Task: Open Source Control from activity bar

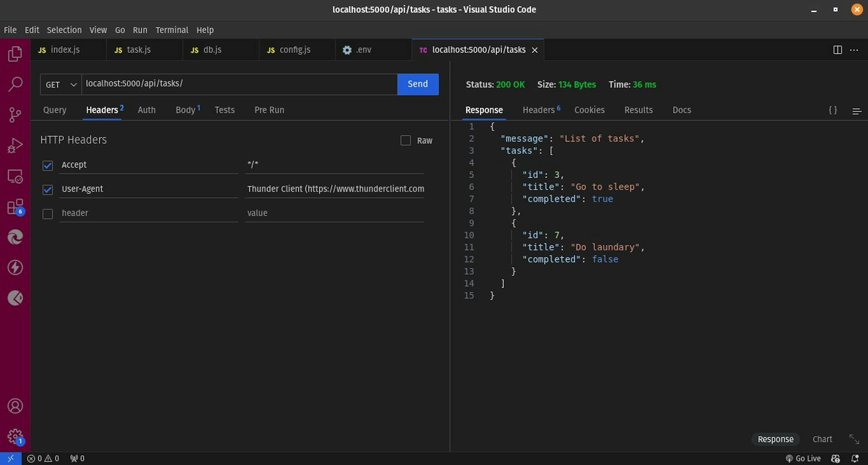Action: [x=15, y=115]
